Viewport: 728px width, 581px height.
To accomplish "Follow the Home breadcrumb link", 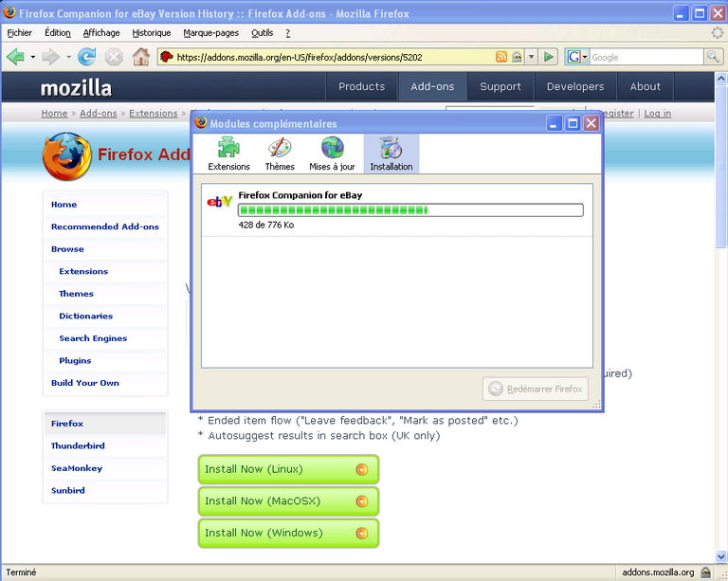I will coord(54,113).
